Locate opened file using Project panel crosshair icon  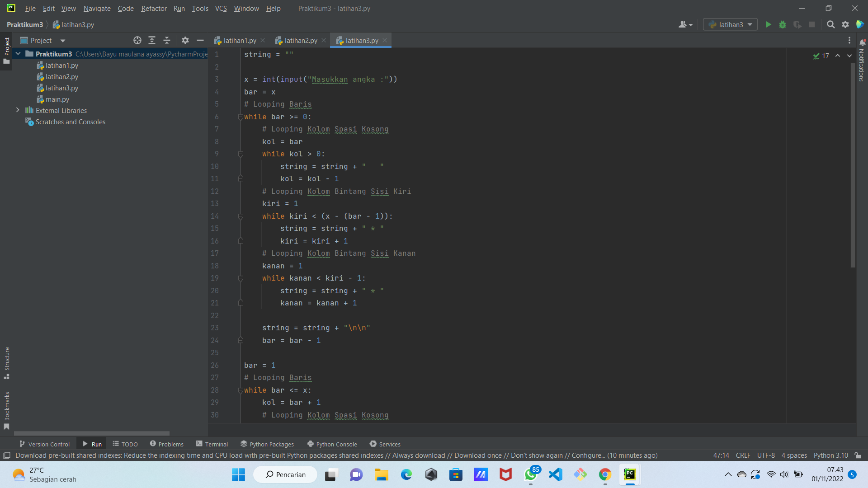pyautogui.click(x=137, y=40)
